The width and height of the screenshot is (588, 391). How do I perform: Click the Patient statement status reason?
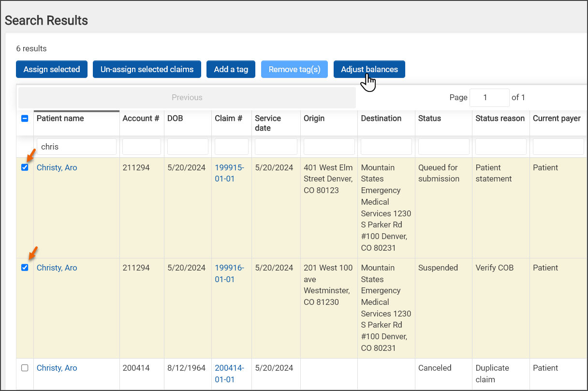[494, 173]
